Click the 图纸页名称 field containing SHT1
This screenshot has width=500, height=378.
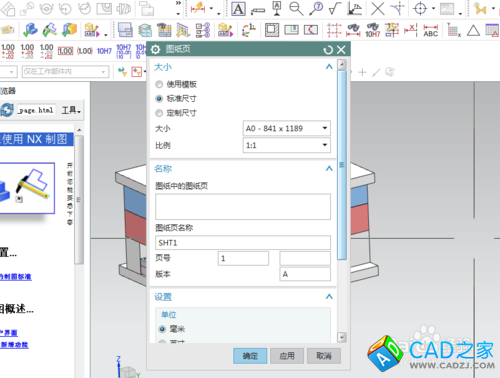243,243
